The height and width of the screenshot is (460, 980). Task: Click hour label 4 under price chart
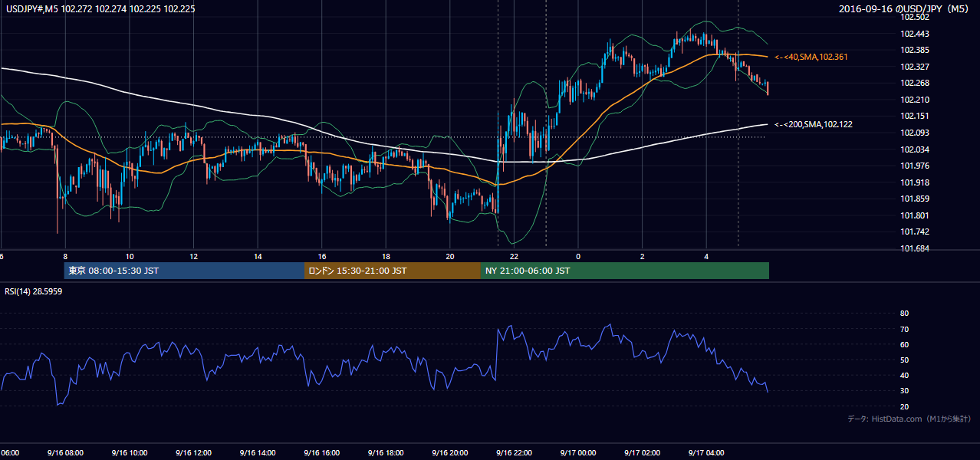(x=706, y=256)
